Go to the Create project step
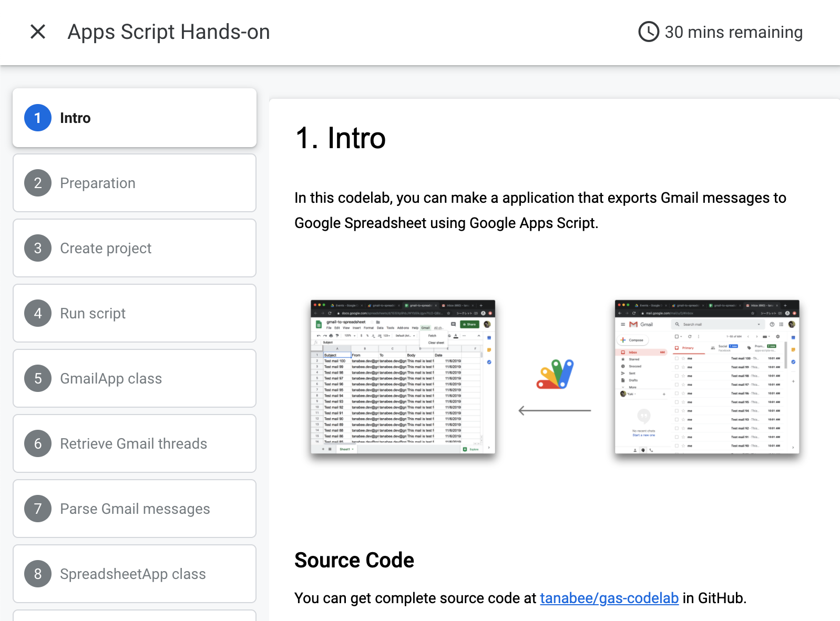The height and width of the screenshot is (621, 840). (106, 248)
